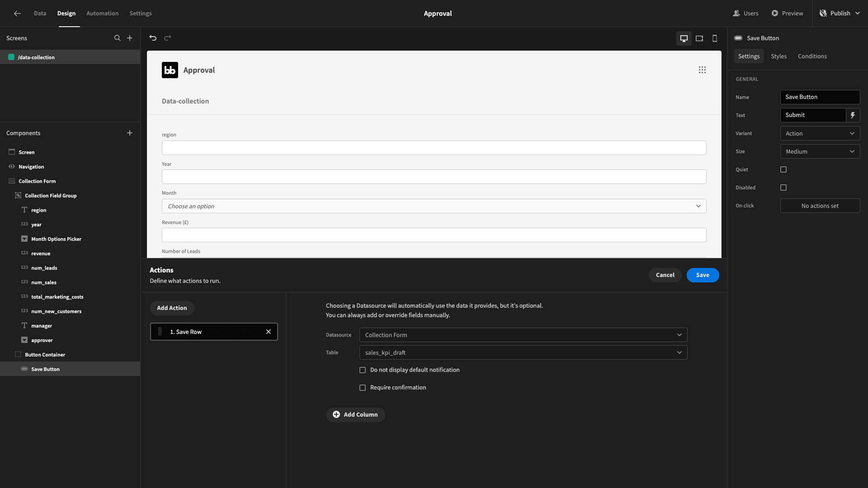
Task: Open the Month Choose an option dropdown
Action: coord(434,206)
